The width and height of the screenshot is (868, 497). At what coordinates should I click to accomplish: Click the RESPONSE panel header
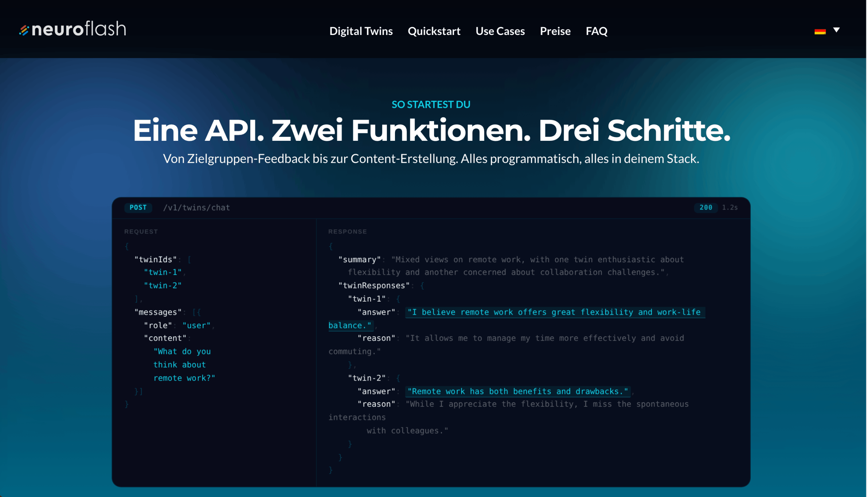(347, 231)
